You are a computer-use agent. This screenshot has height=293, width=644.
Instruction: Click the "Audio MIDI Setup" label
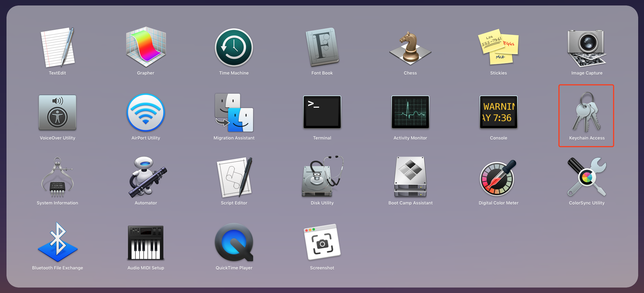[x=146, y=268]
